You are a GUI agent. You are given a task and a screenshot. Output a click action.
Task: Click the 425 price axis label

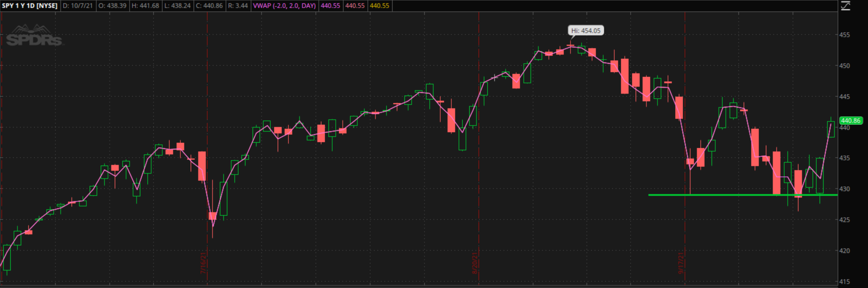tap(845, 220)
